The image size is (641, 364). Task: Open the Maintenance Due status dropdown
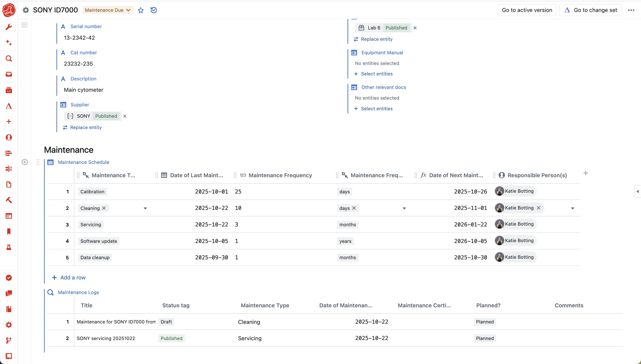pyautogui.click(x=107, y=10)
